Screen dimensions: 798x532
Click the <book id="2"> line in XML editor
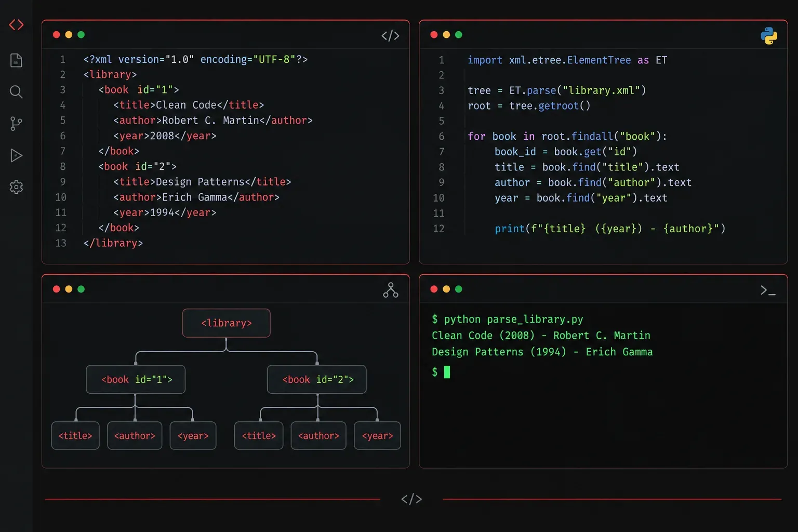(138, 166)
